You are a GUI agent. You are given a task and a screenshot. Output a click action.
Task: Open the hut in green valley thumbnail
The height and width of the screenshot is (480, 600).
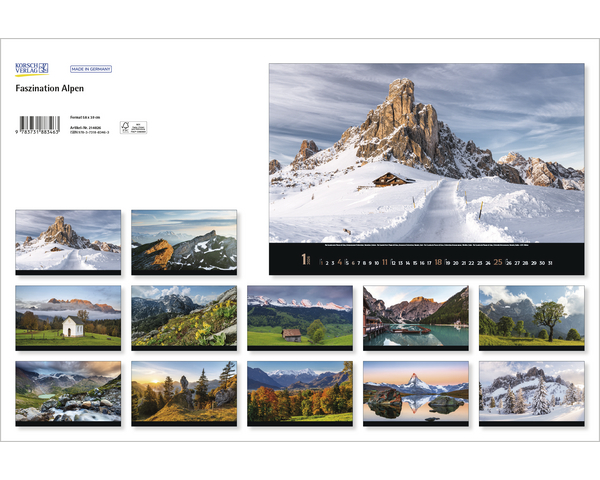coord(300,316)
